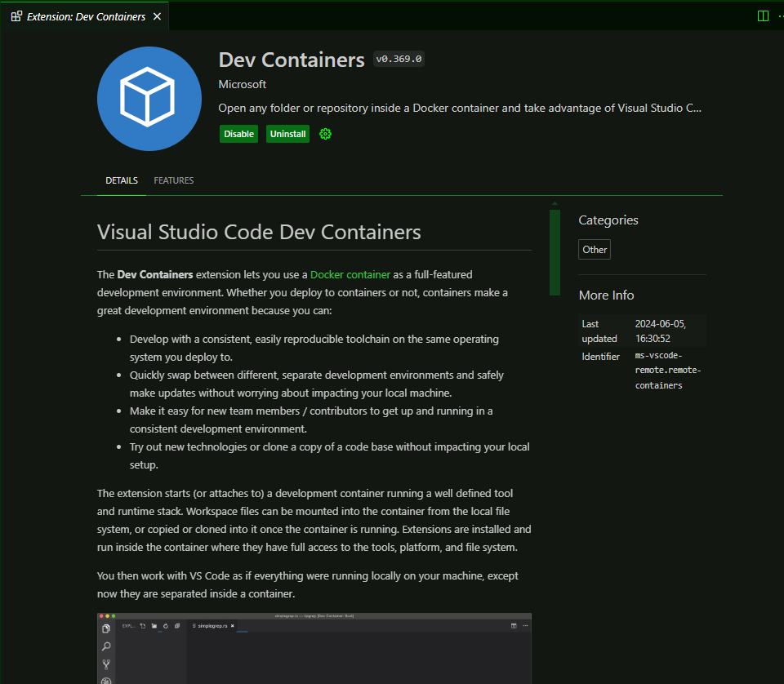Screen dimensions: 784x684
Task: Open the embedded VS Code screenshot image
Action: click(314, 648)
